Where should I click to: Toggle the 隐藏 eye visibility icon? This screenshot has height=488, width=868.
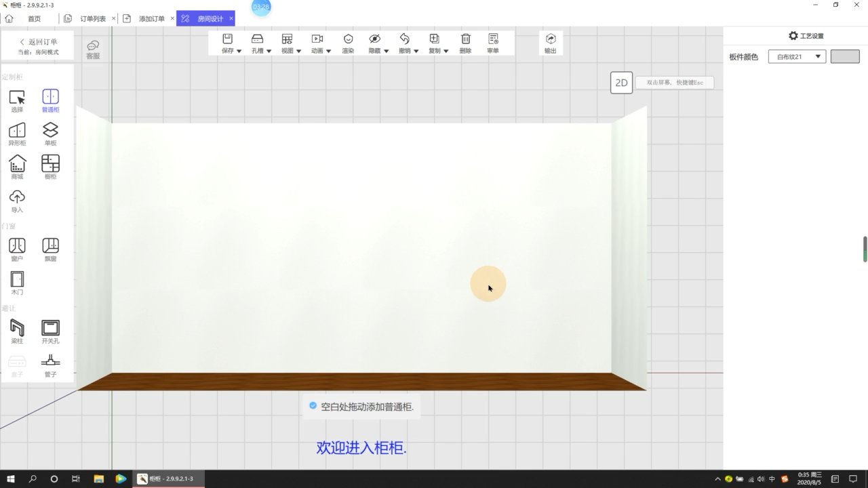374,39
